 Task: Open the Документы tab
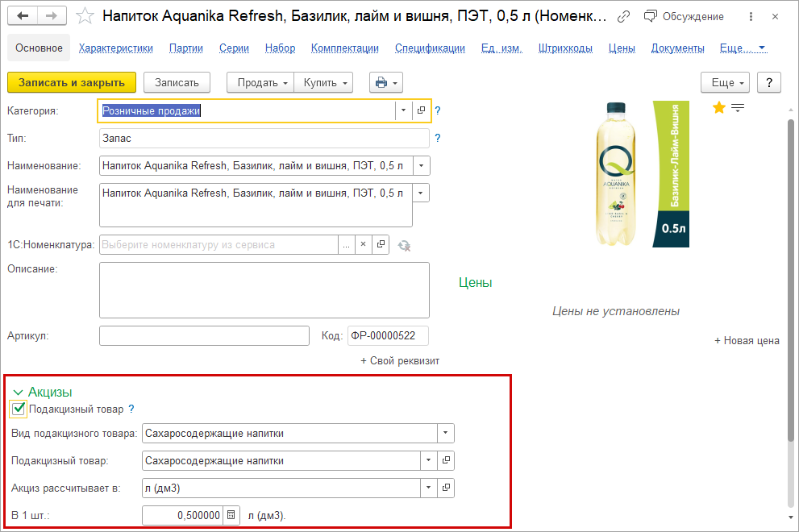click(x=678, y=48)
